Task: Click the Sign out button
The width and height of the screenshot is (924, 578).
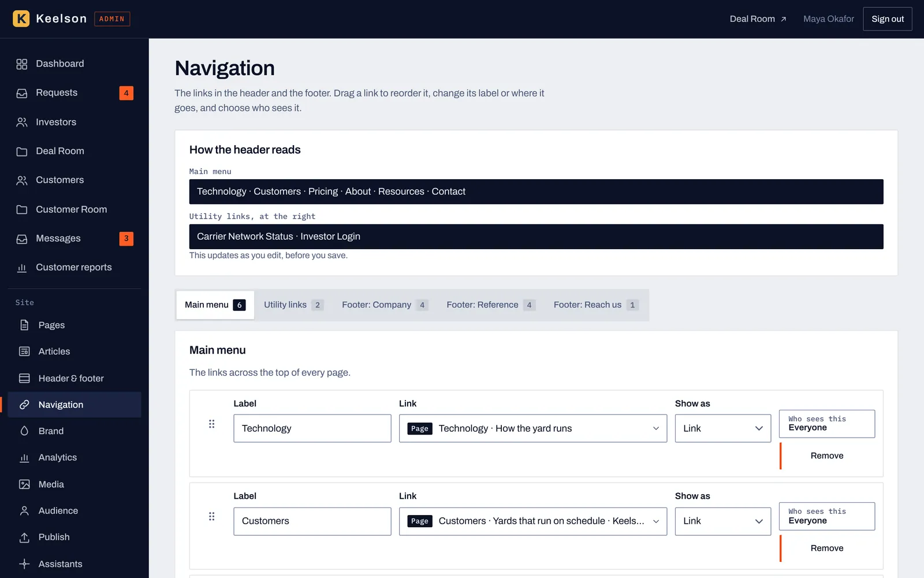Action: tap(888, 19)
